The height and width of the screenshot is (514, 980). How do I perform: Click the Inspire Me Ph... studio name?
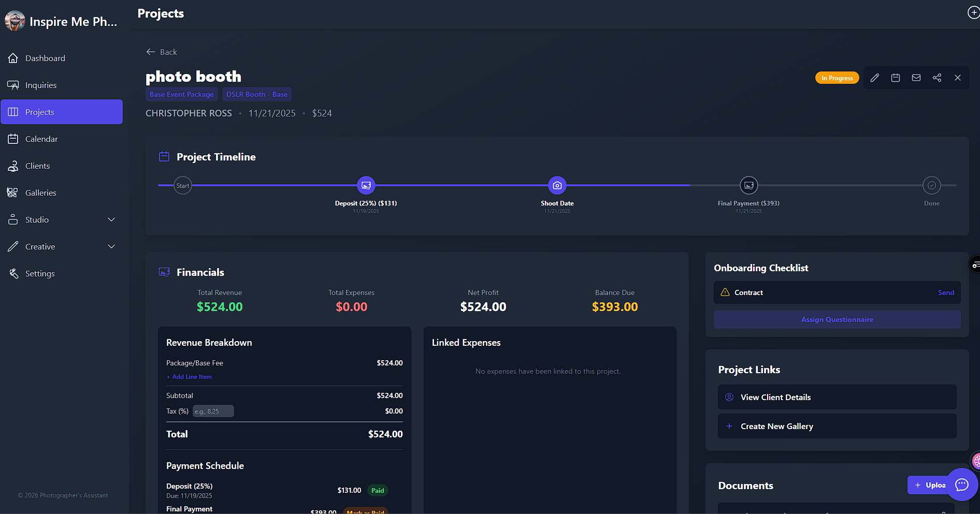click(x=74, y=21)
